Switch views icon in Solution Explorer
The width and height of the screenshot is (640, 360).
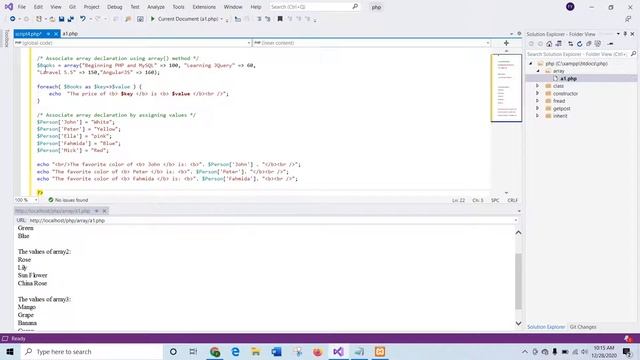559,44
